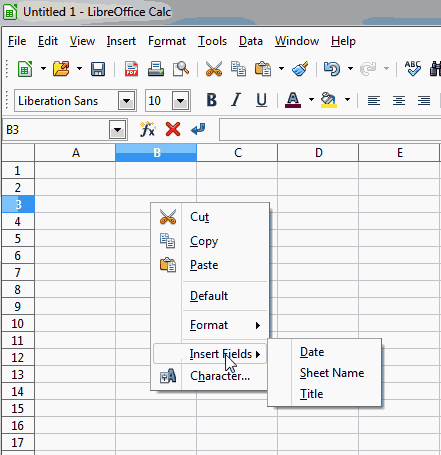Expand Format submenu in context menu

coord(210,325)
